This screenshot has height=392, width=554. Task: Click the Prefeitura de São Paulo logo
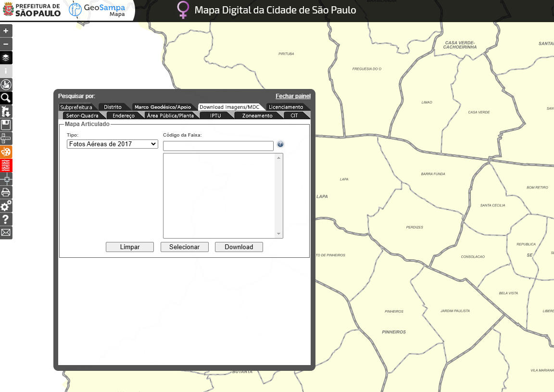[x=32, y=10]
